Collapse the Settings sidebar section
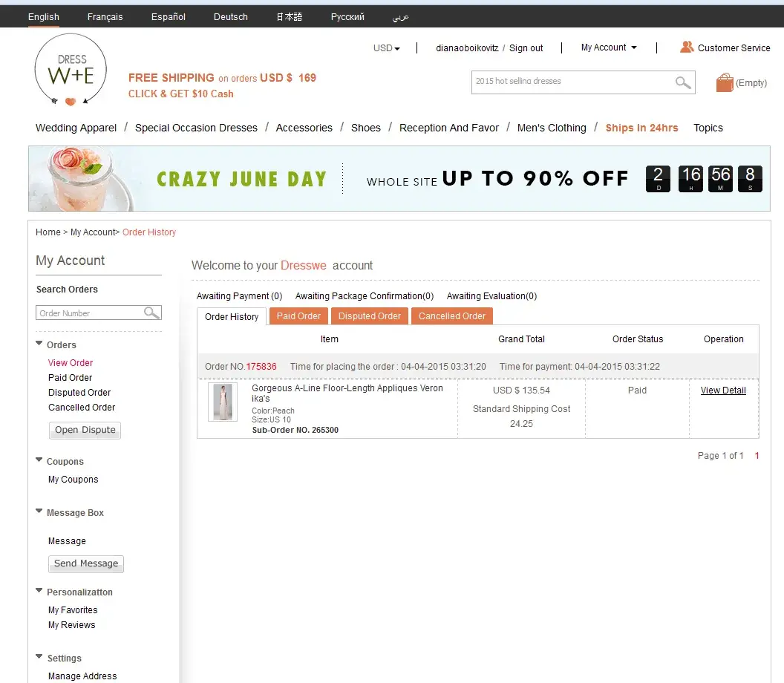784x683 pixels. [x=39, y=656]
